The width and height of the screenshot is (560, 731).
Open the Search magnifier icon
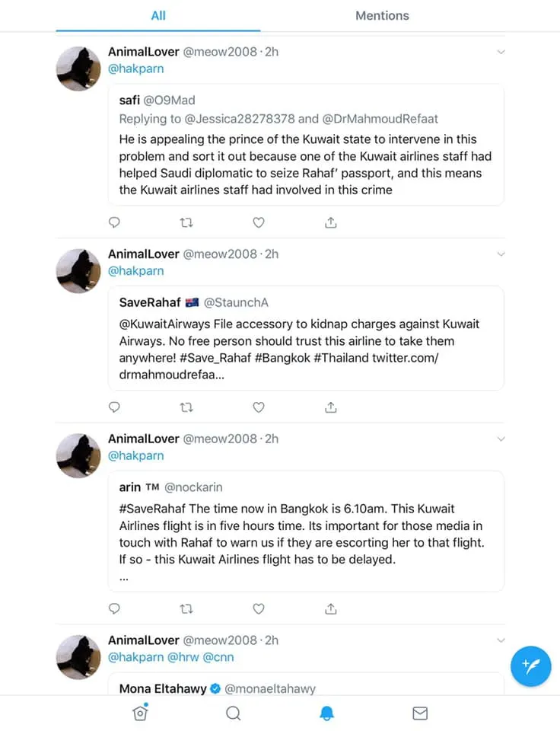click(x=234, y=713)
